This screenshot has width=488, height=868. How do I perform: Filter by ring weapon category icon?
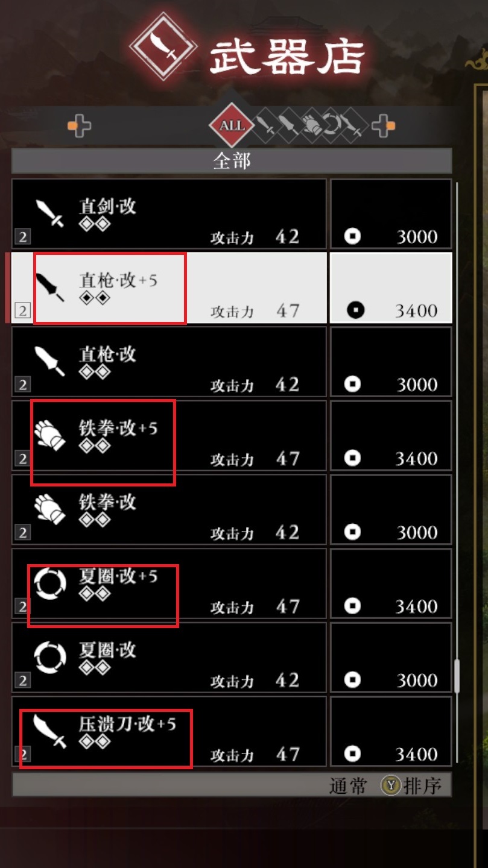(x=332, y=125)
